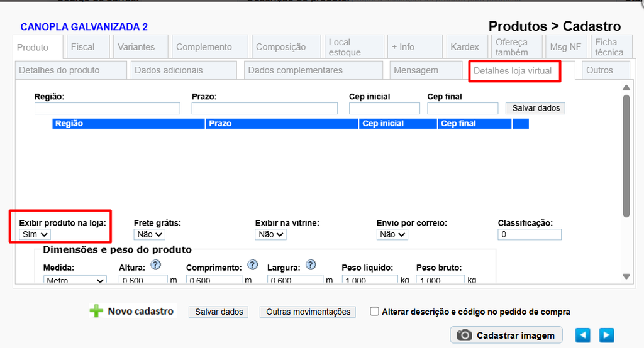Image resolution: width=644 pixels, height=348 pixels.
Task: Select the Outros sub-tab
Action: click(x=606, y=70)
